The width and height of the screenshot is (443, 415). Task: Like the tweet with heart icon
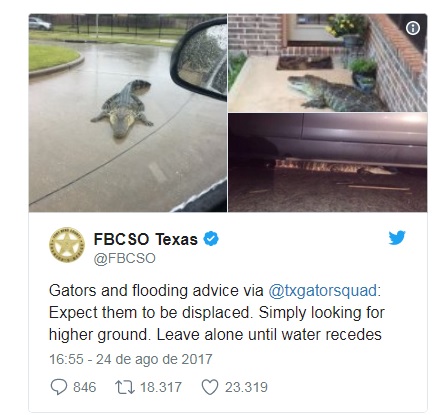click(x=210, y=387)
